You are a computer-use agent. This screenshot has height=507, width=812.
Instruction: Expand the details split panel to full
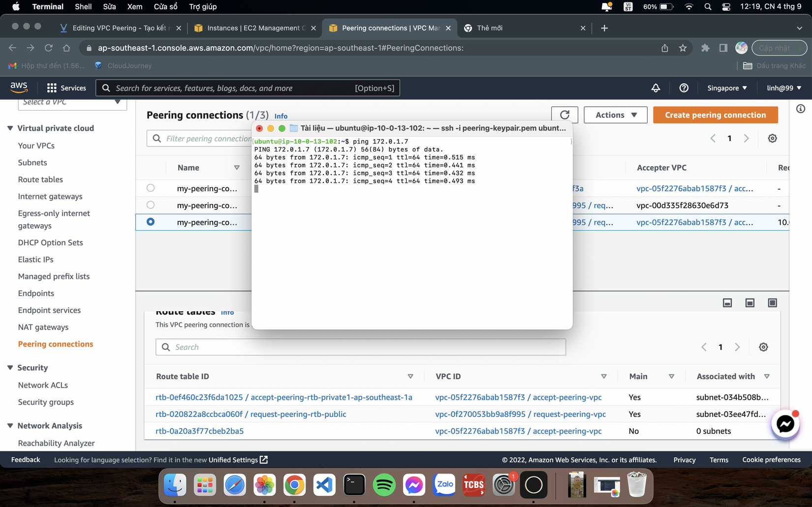click(772, 303)
